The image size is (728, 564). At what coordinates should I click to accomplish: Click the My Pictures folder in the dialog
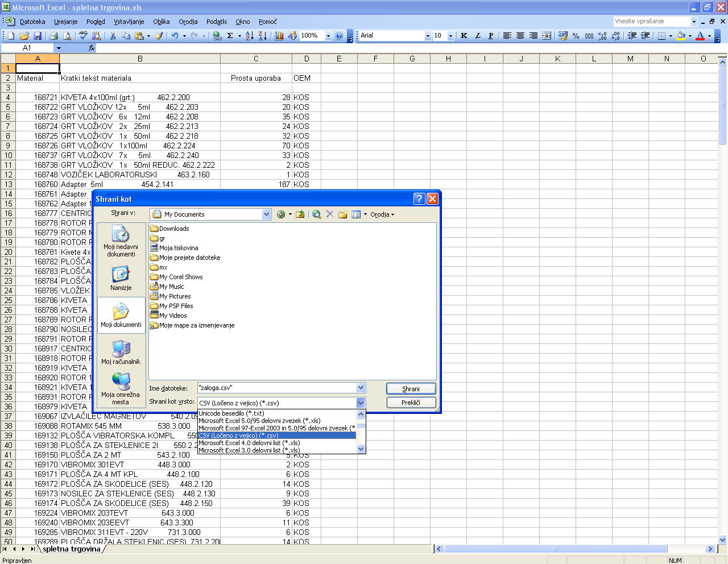click(171, 296)
